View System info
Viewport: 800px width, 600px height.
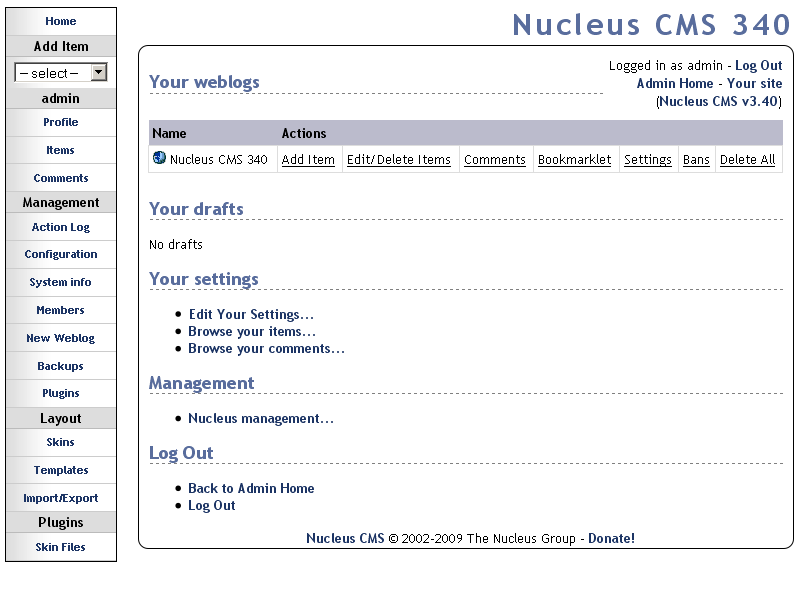click(x=60, y=282)
